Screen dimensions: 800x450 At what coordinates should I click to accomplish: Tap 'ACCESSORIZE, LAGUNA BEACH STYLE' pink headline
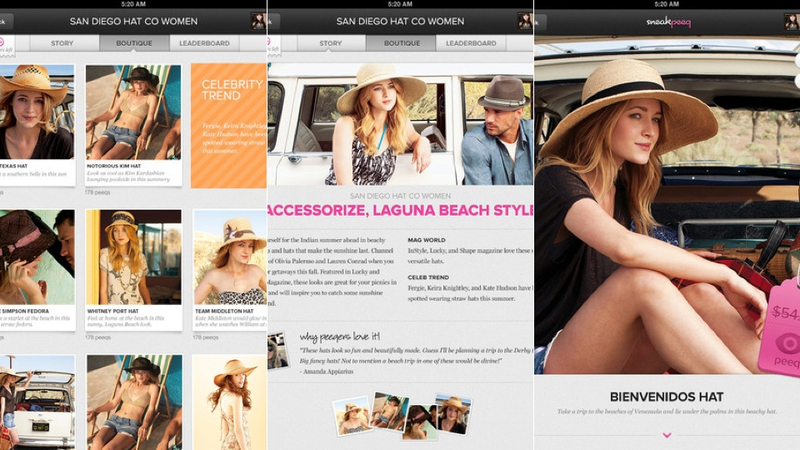tap(401, 210)
